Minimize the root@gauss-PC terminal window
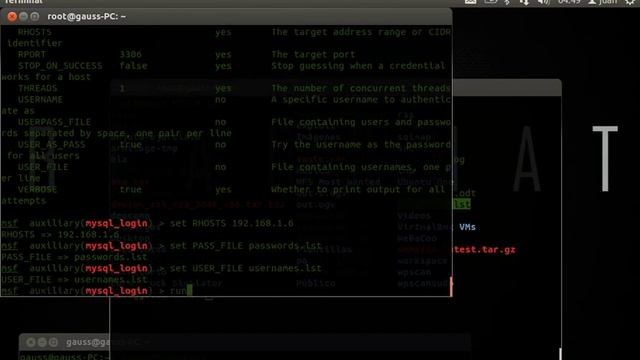The image size is (640, 360). [x=23, y=16]
